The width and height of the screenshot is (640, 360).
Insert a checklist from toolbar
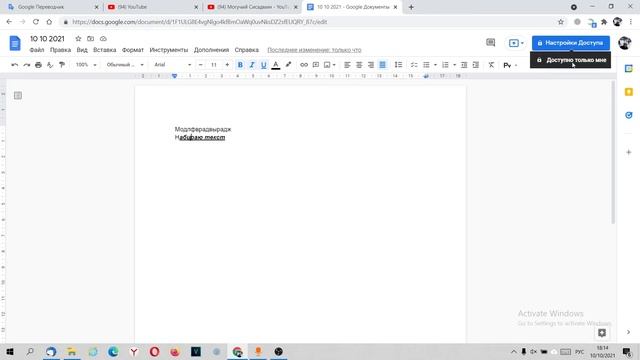click(414, 65)
